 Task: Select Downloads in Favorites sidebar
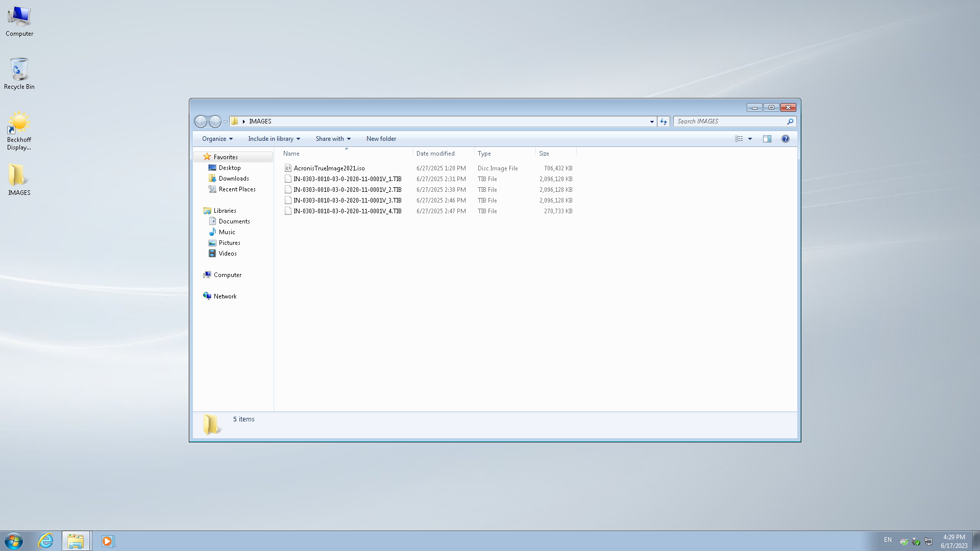234,179
